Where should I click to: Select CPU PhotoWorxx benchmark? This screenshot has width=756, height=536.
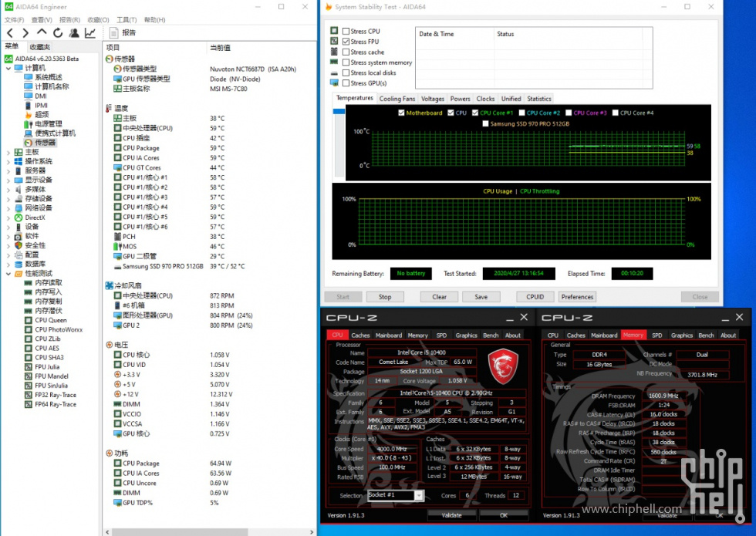[59, 330]
